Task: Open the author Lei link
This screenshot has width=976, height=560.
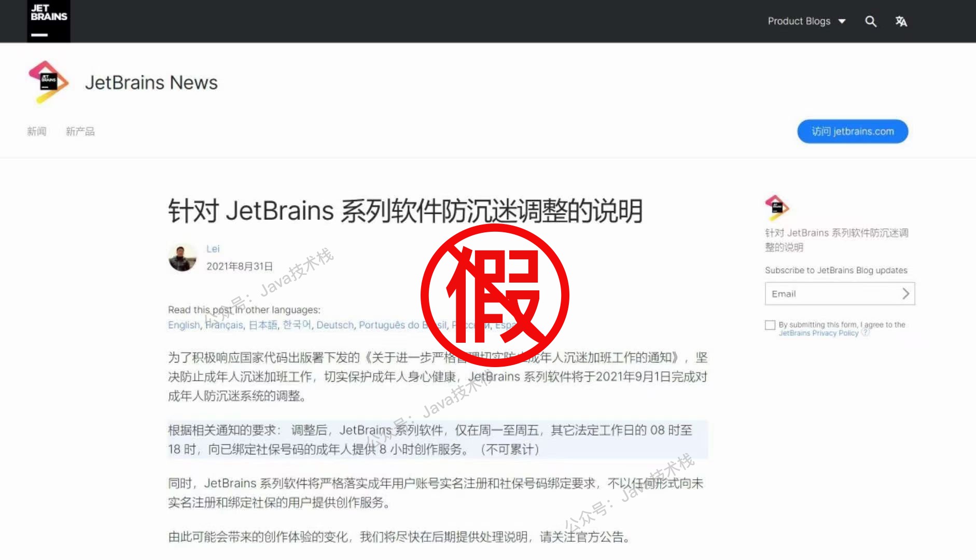Action: tap(213, 249)
